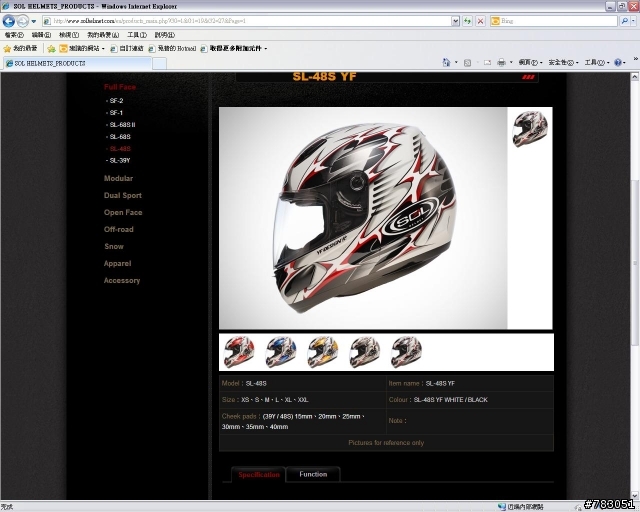
Task: Open the 工具(O) command bar tools menu
Action: [x=596, y=62]
